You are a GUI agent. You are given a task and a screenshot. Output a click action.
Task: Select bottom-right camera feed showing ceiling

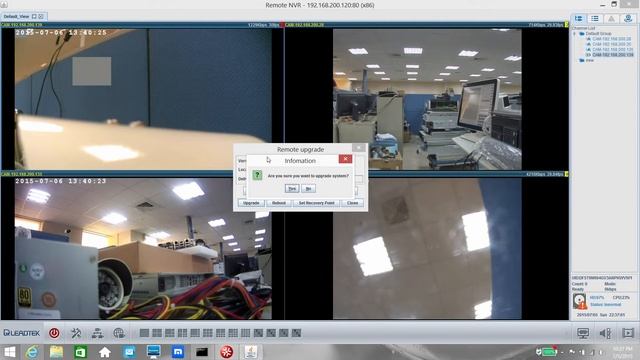click(427, 248)
